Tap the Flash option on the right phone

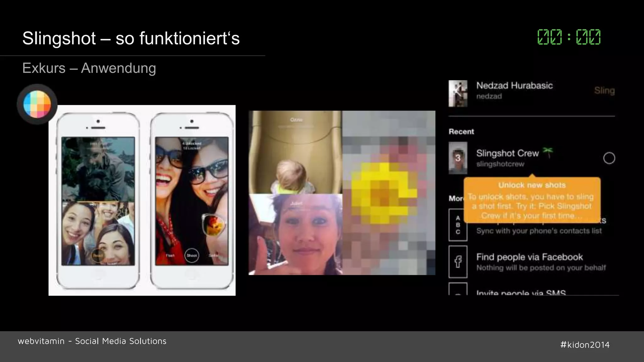[170, 255]
